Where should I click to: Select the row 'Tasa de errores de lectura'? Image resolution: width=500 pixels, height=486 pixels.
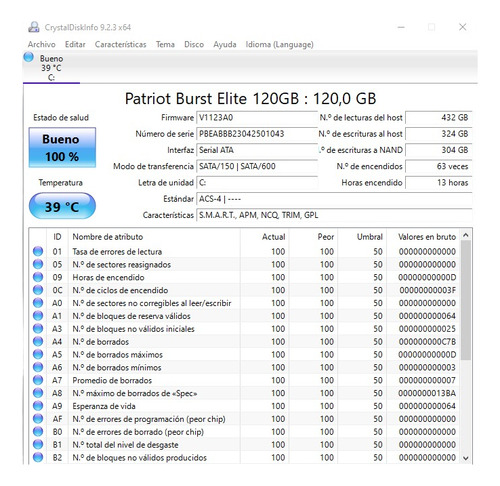(244, 251)
